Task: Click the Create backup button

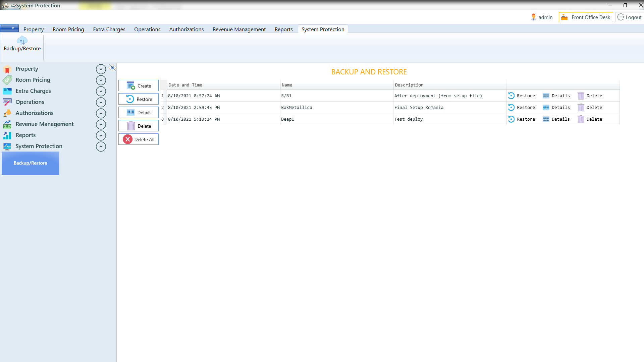Action: [139, 85]
